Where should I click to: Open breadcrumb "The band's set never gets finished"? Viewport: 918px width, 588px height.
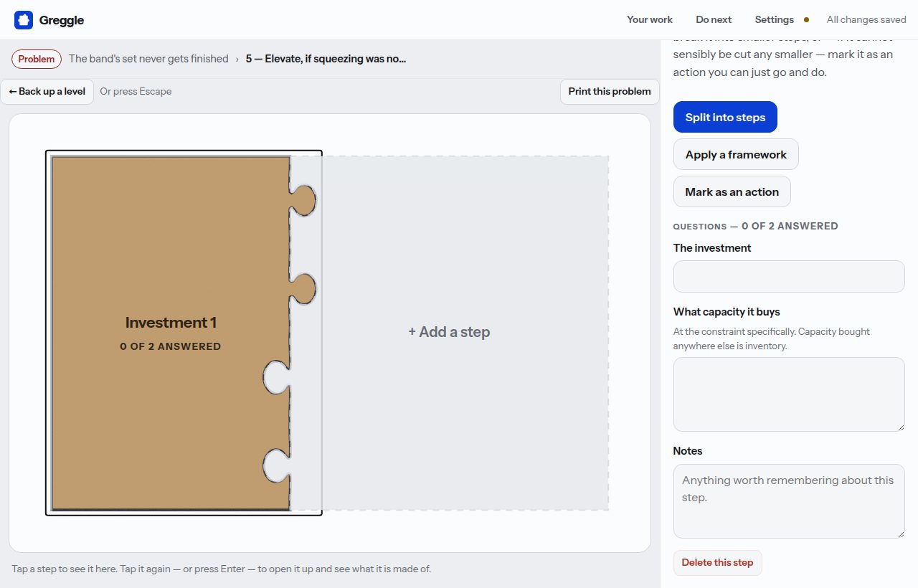coord(148,59)
